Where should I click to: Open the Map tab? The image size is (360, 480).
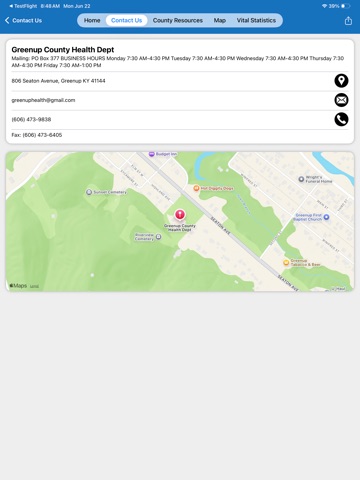[x=220, y=20]
